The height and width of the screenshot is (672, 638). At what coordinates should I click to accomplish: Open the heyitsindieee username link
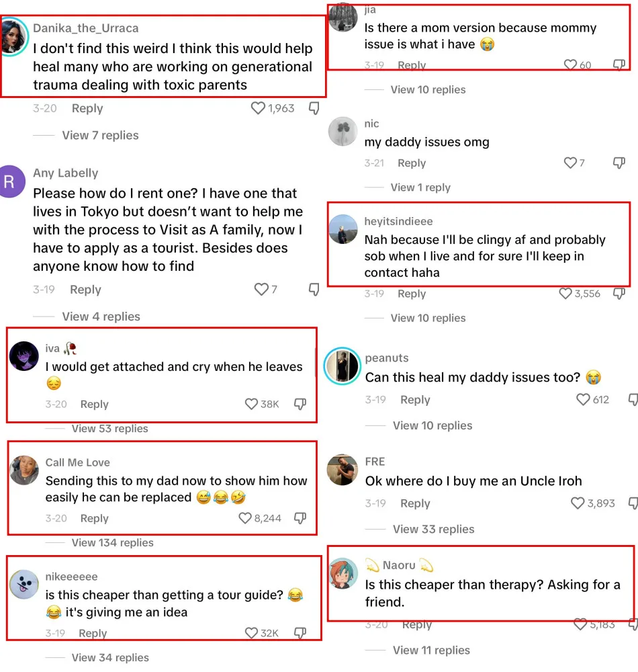398,221
